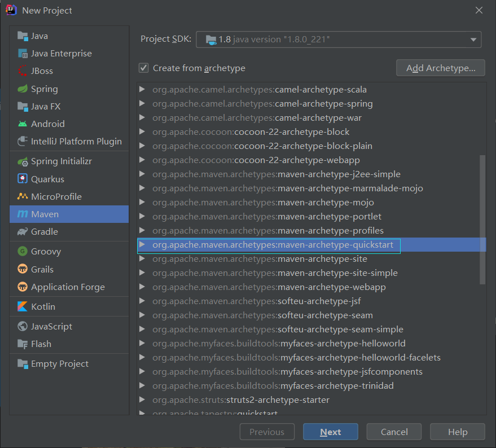
Task: Click the Quarkus icon
Action: [23, 179]
